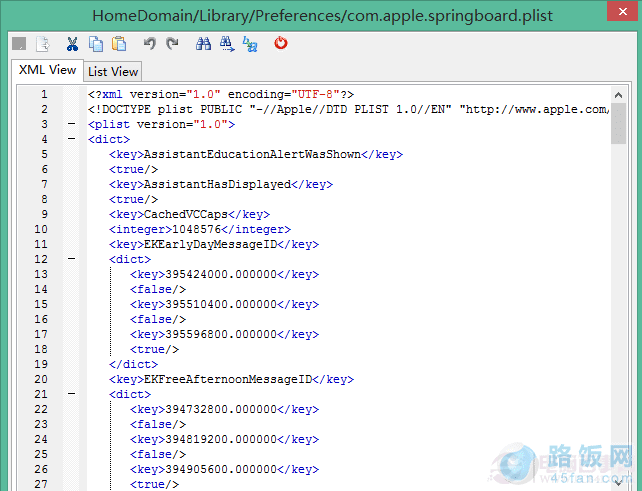Click the scrollbar down arrow
The image size is (642, 491).
(x=618, y=484)
